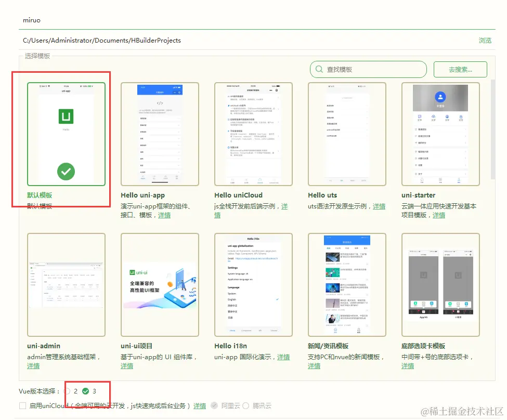Select Vue version 2 radio button

tap(68, 391)
